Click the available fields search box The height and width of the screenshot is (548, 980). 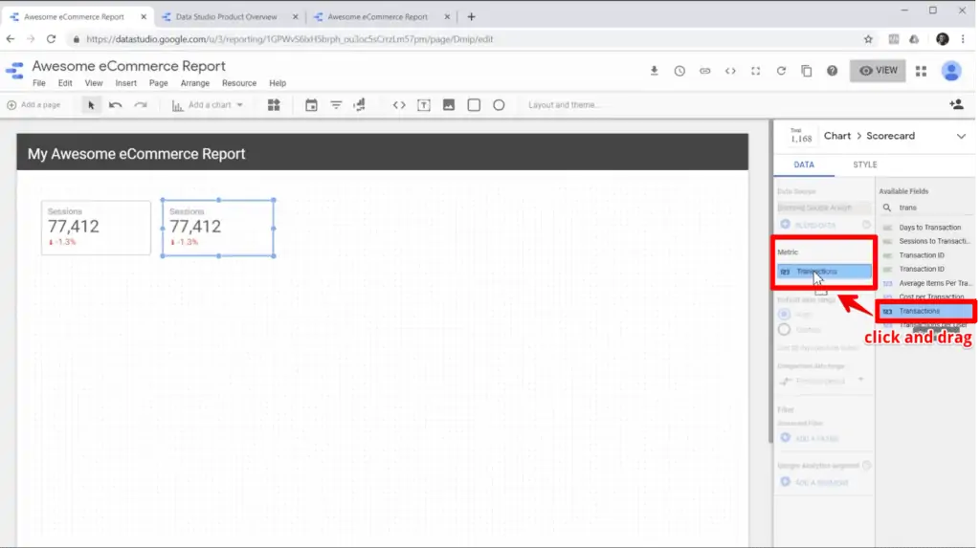pos(927,208)
